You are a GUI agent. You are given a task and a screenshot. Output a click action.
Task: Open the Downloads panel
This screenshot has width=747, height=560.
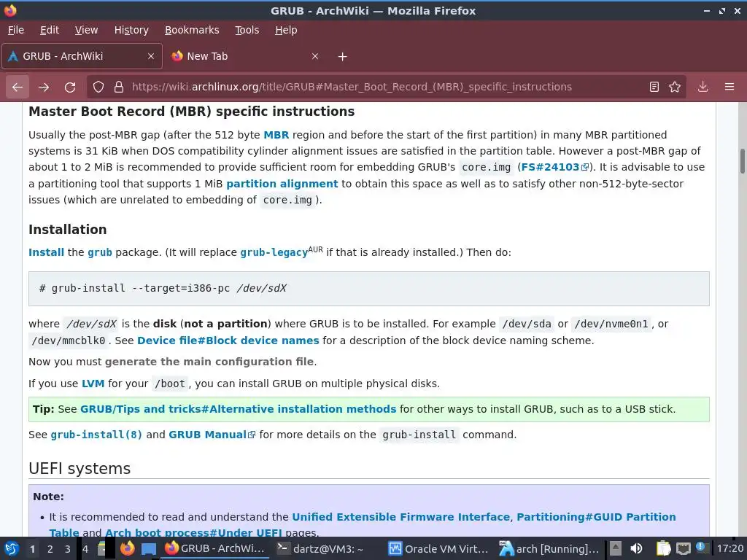[703, 87]
